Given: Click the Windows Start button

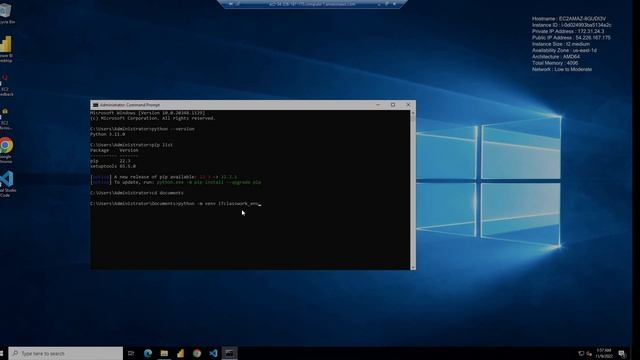Looking at the screenshot, I should 2,353.
